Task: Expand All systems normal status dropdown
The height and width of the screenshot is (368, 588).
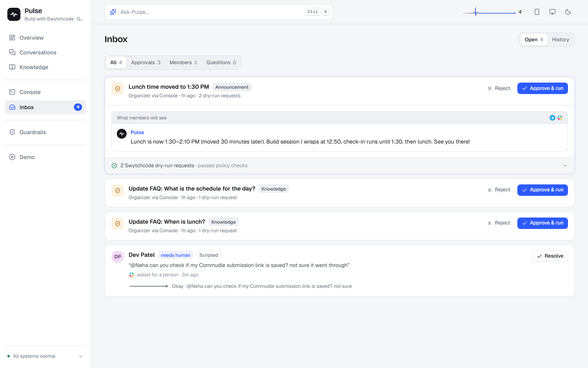Action: click(x=46, y=356)
